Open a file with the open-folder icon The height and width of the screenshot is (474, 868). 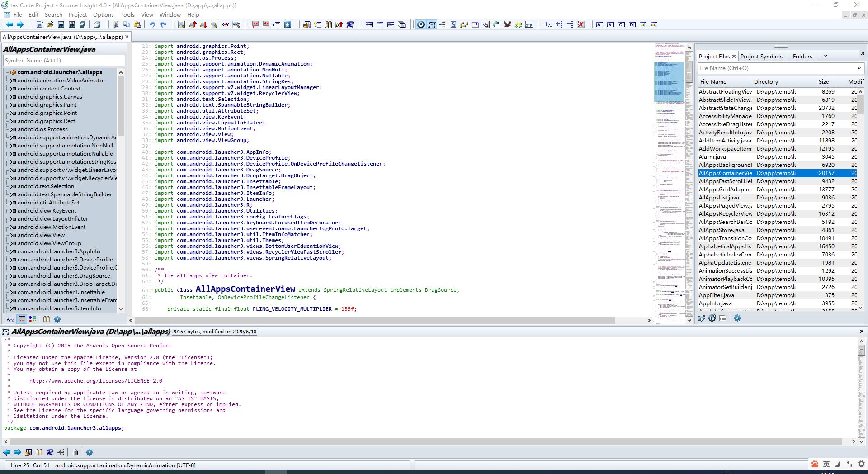point(50,24)
